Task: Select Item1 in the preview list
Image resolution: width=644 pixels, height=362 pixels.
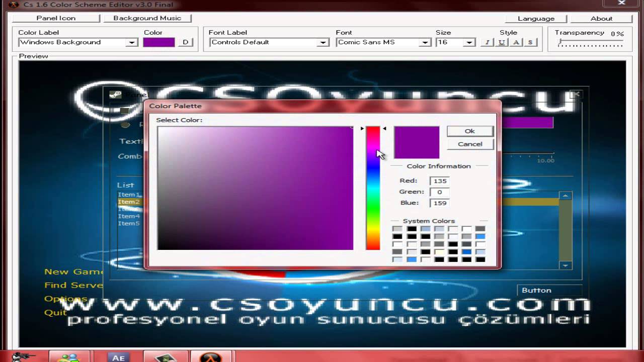Action: 129,195
